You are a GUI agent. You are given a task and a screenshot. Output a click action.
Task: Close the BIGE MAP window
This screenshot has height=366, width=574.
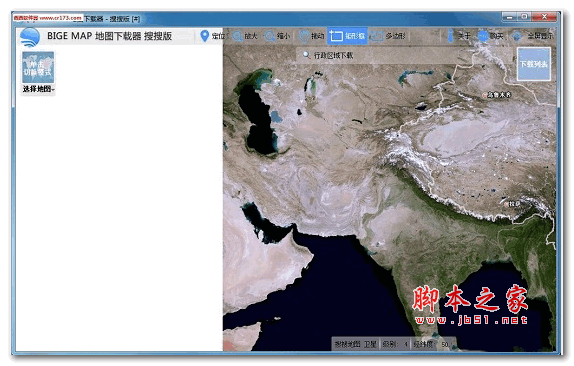544,17
